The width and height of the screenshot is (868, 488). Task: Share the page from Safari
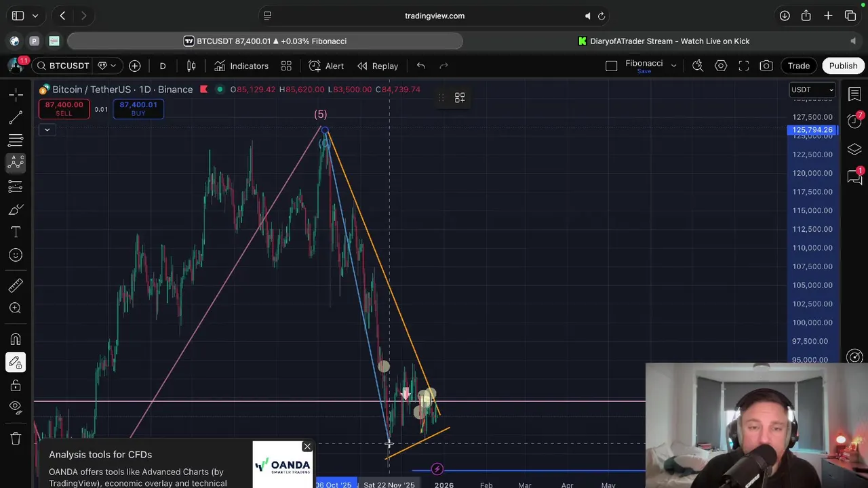806,16
